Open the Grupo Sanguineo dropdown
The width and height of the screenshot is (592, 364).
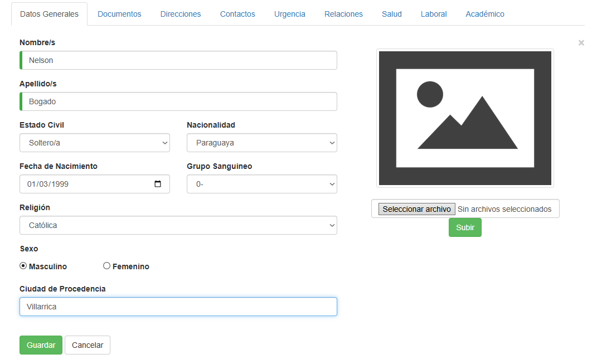[x=261, y=184]
